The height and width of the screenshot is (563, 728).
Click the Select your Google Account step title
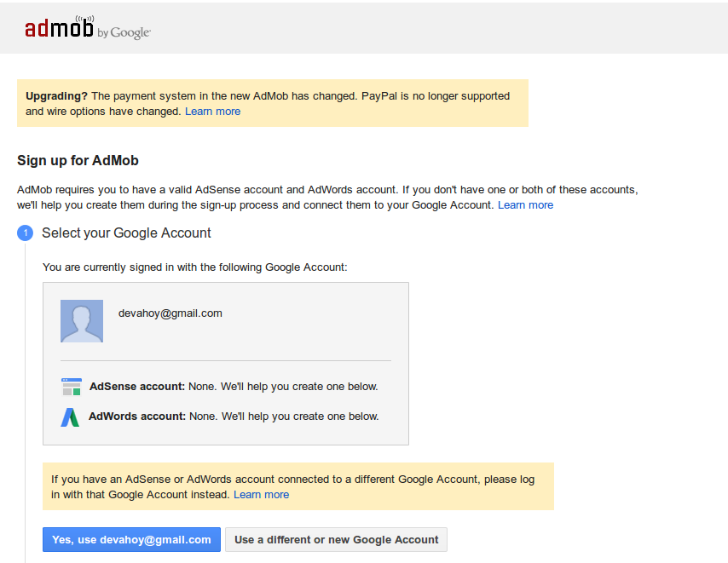click(x=126, y=233)
